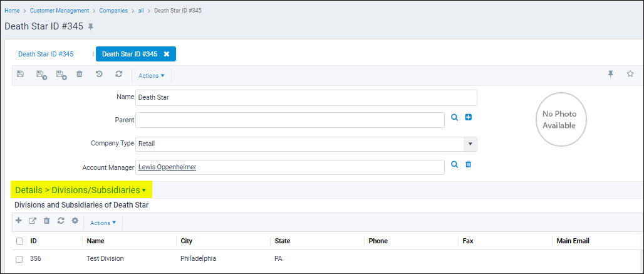Sort by the State column header
The height and width of the screenshot is (274, 644).
283,241
